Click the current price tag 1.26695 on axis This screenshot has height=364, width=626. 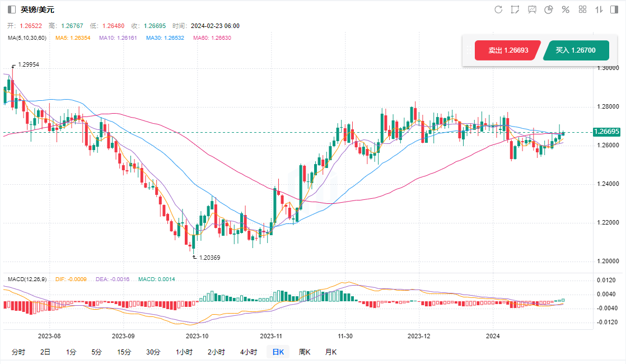click(x=608, y=133)
